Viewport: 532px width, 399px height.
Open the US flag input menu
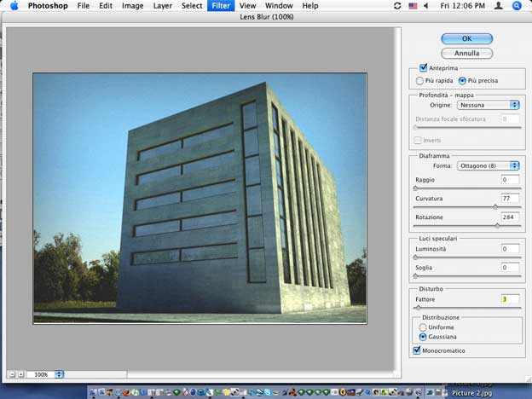coord(413,6)
